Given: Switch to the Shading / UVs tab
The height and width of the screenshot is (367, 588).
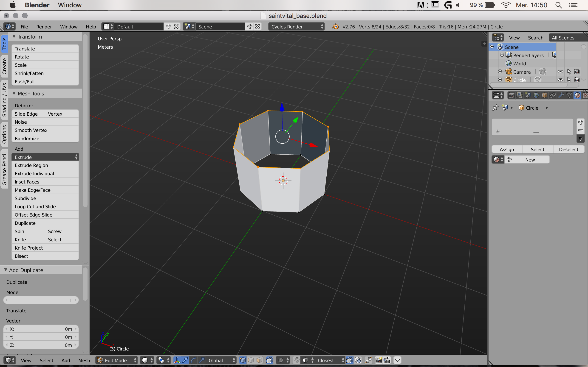Looking at the screenshot, I should (4, 100).
